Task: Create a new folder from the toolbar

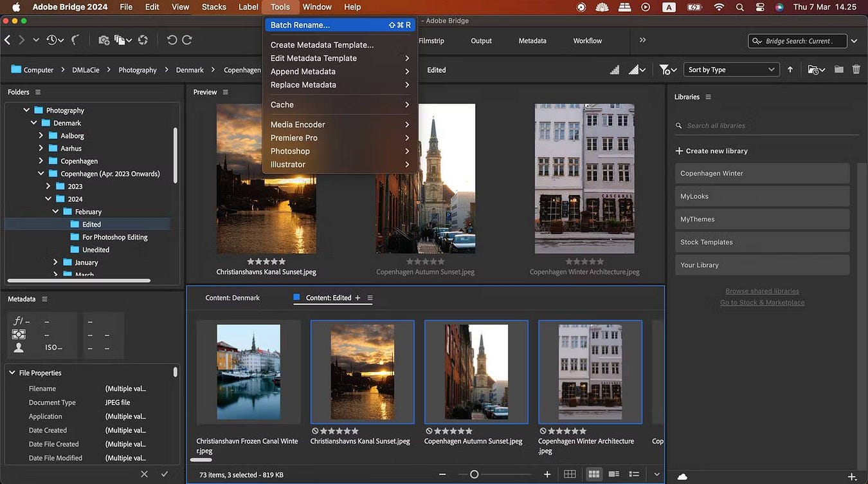Action: click(840, 70)
